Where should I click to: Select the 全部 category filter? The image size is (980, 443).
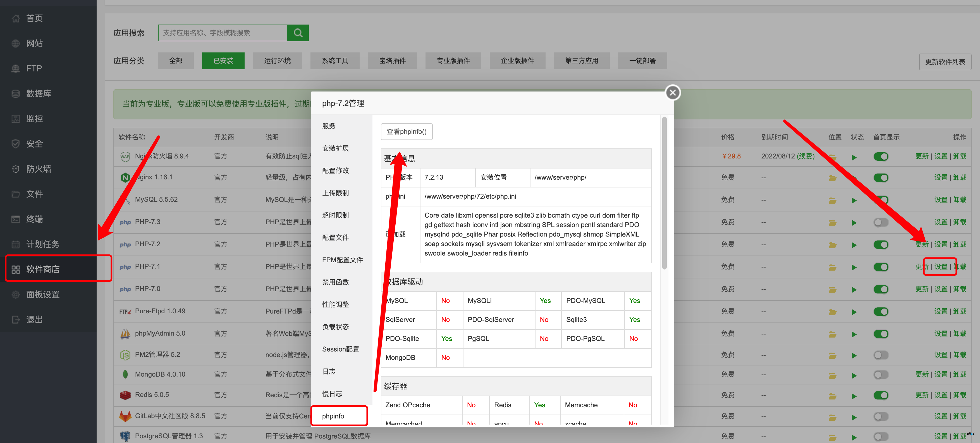pyautogui.click(x=176, y=61)
